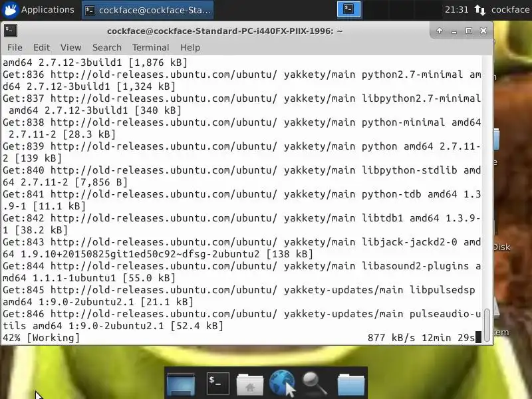
Task: Click the terminal scrollbar thumb
Action: pyautogui.click(x=487, y=325)
